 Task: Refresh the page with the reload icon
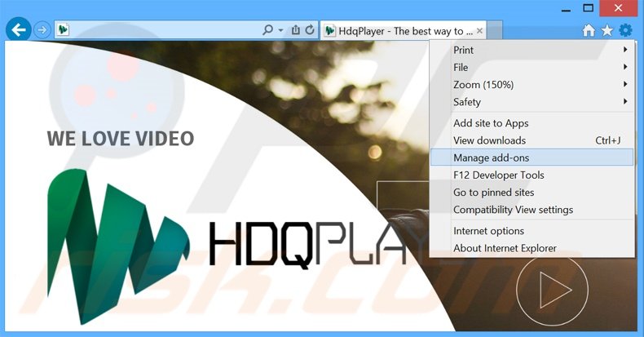click(x=310, y=30)
